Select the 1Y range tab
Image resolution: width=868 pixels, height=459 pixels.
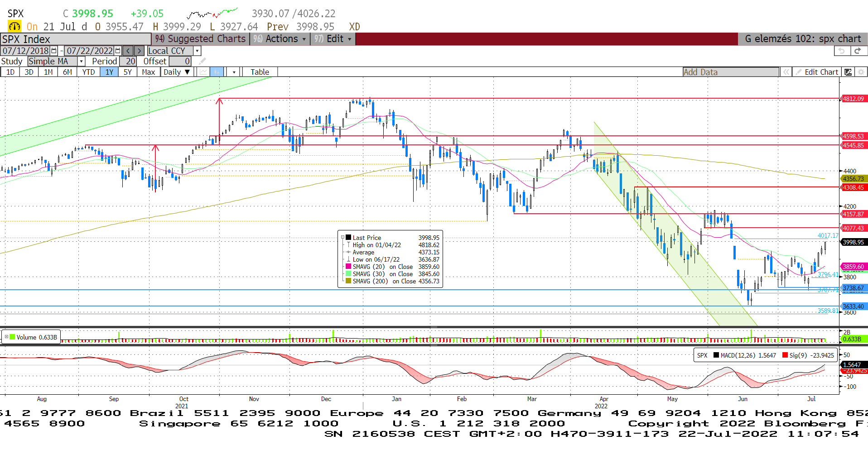pyautogui.click(x=109, y=72)
